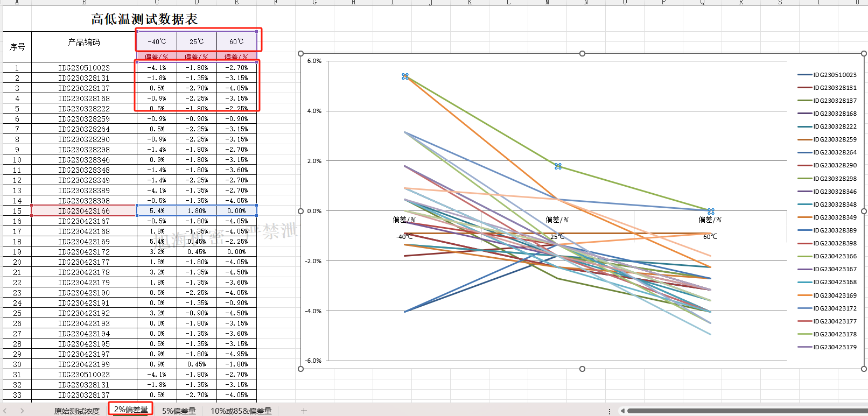
Task: Select table cell IDG230328168 in row 4
Action: [84, 98]
